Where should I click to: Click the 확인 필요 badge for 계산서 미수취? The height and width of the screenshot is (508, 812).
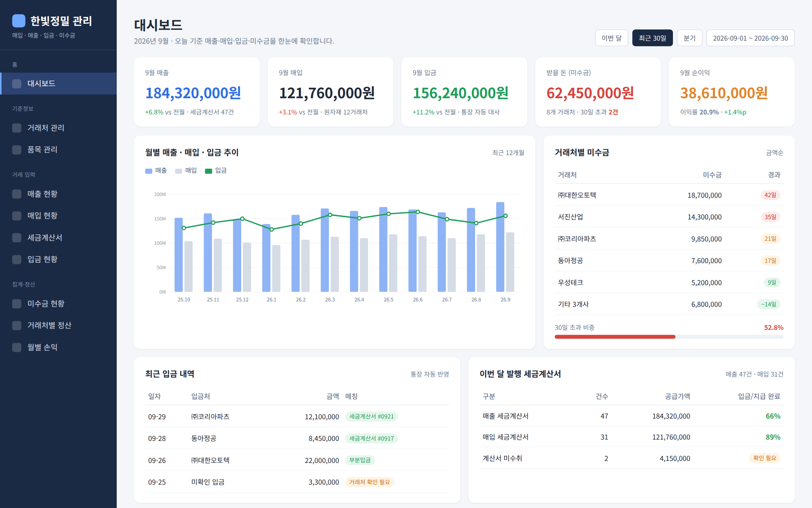(765, 458)
